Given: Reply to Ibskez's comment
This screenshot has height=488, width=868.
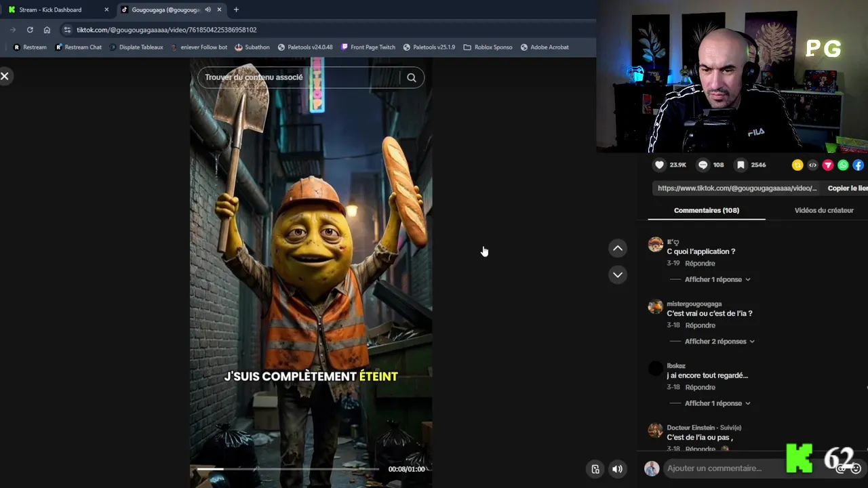Looking at the screenshot, I should point(700,387).
